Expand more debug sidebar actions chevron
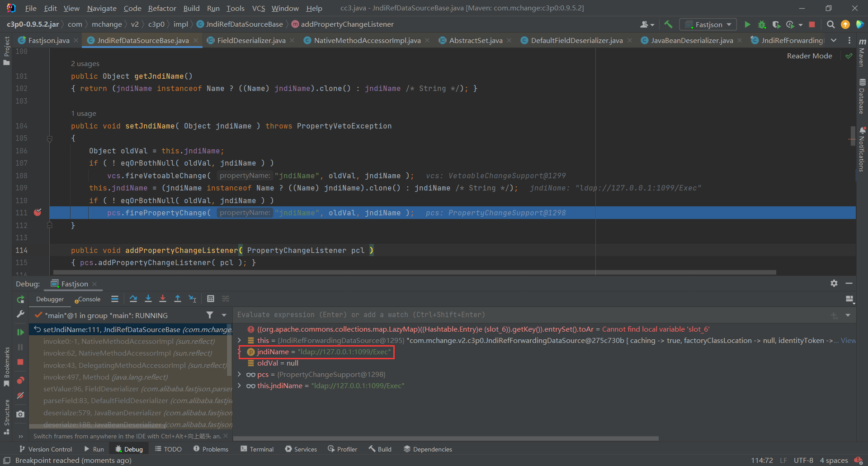Image resolution: width=868 pixels, height=466 pixels. [20, 437]
